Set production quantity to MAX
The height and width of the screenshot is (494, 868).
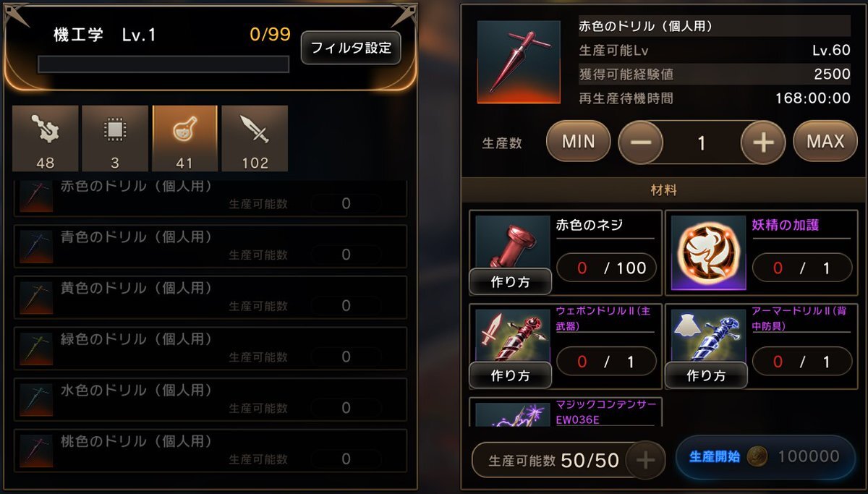point(825,141)
